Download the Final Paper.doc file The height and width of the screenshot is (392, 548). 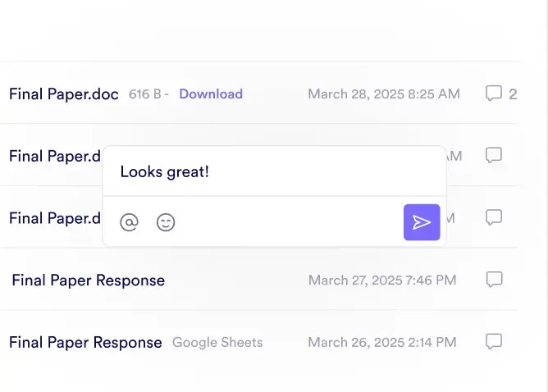tap(211, 94)
